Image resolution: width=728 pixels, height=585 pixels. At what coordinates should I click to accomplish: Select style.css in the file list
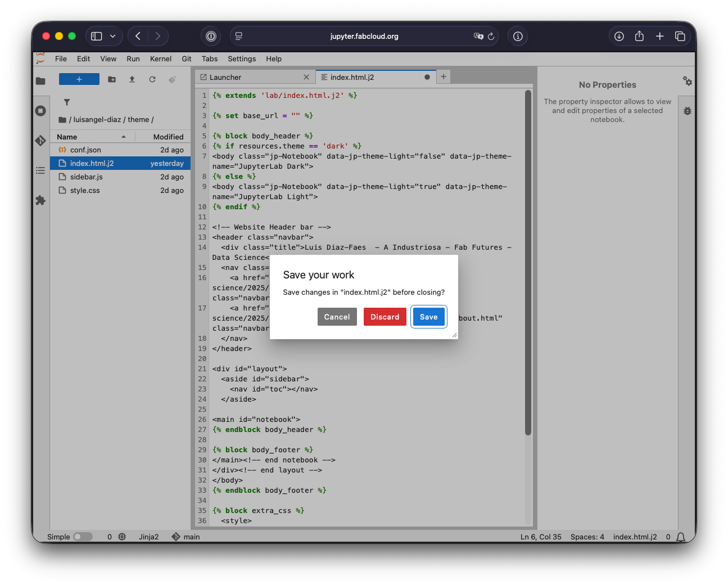tap(85, 190)
